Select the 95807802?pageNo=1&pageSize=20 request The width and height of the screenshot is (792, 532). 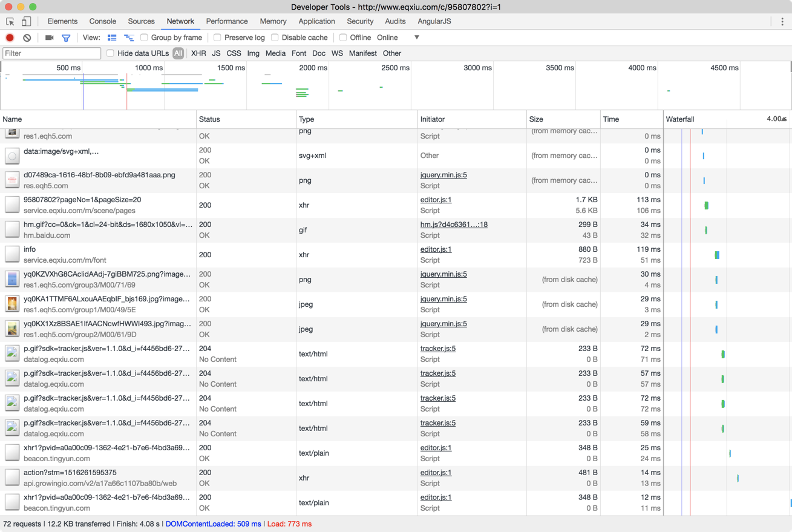tap(82, 200)
